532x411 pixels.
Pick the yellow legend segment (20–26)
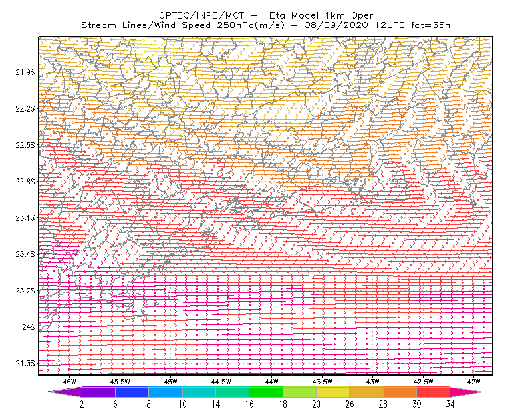pyautogui.click(x=333, y=392)
